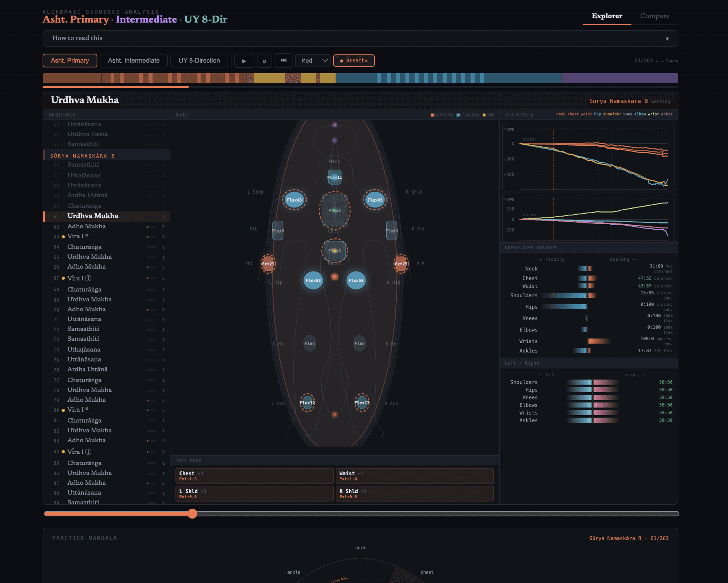Switch to UY 8-Direction sequence

coord(199,60)
